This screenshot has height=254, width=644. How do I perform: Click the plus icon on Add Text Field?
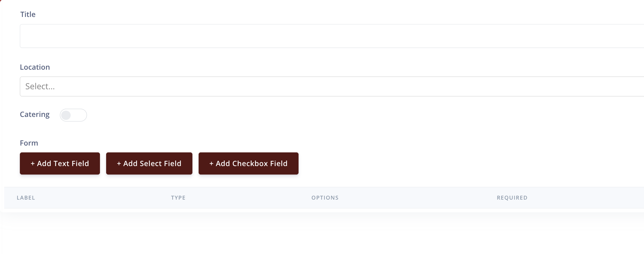click(x=33, y=164)
